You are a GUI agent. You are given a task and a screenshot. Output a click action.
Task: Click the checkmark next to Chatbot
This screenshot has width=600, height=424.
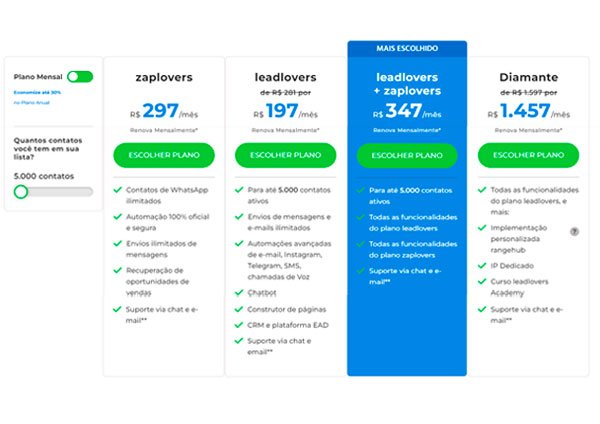coord(239,293)
